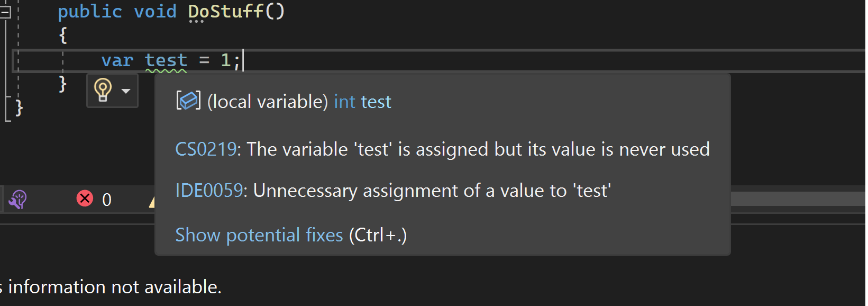868x306 pixels.
Task: Collapse the DoStuff method outlining box
Action: pyautogui.click(x=5, y=12)
